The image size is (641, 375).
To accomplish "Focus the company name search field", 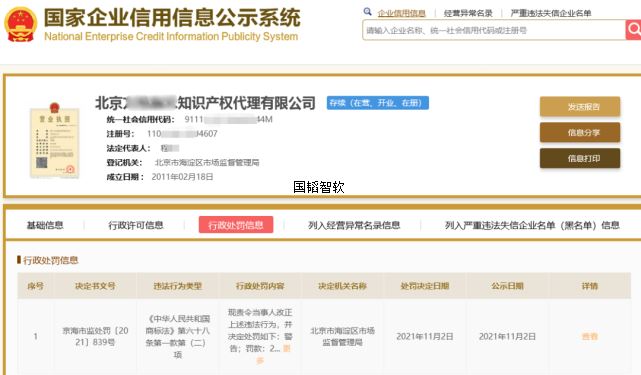I will click(493, 30).
